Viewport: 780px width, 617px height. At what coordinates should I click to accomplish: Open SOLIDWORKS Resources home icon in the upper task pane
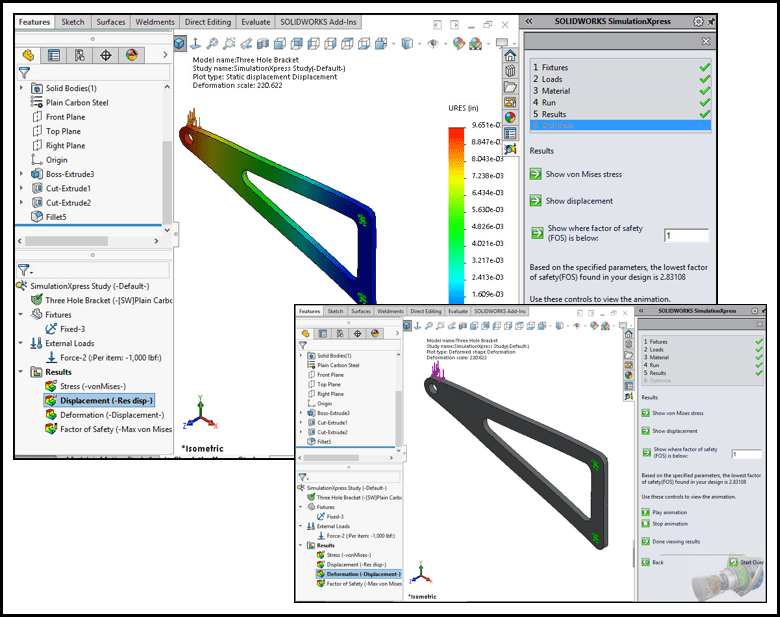pyautogui.click(x=510, y=55)
